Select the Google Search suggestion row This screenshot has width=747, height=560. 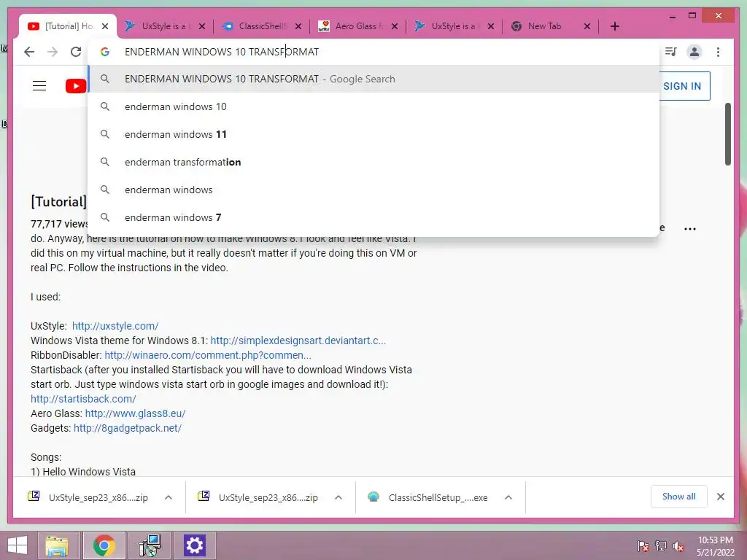[x=374, y=79]
